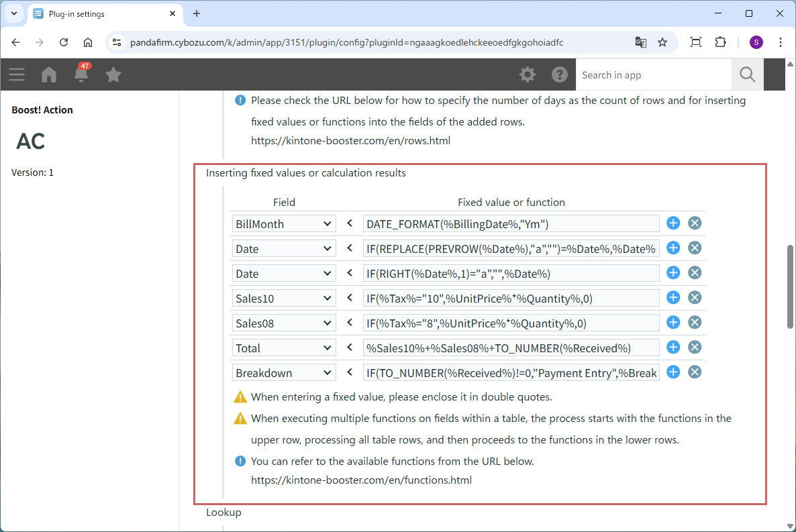
Task: Add a row below the Total row
Action: point(673,348)
